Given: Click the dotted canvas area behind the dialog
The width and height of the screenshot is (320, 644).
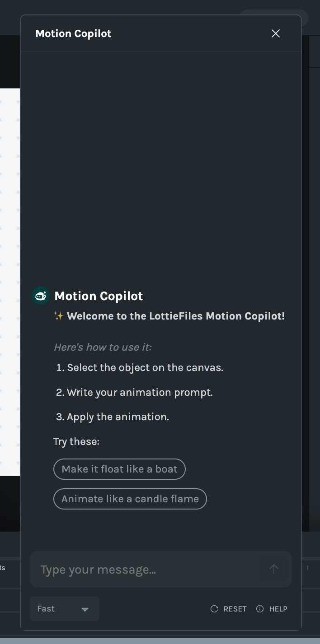Looking at the screenshot, I should 9,271.
